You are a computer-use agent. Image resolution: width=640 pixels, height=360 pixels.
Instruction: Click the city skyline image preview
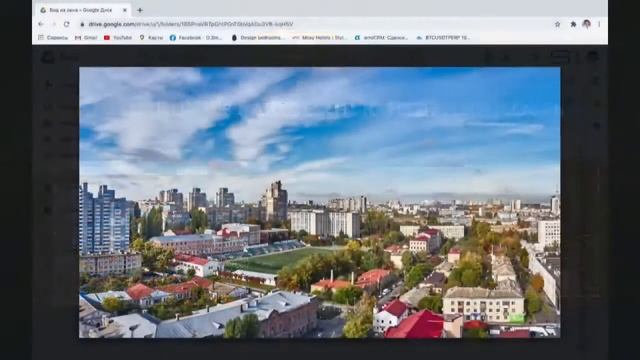pos(320,202)
